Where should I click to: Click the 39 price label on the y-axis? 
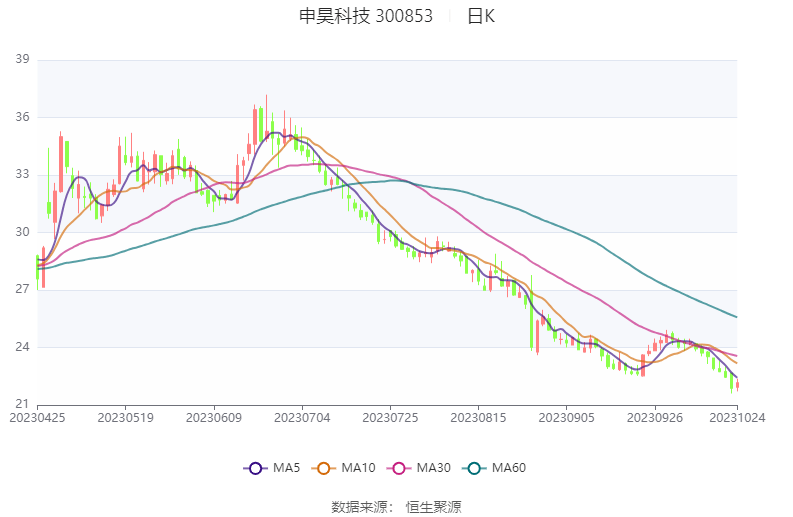pyautogui.click(x=22, y=60)
